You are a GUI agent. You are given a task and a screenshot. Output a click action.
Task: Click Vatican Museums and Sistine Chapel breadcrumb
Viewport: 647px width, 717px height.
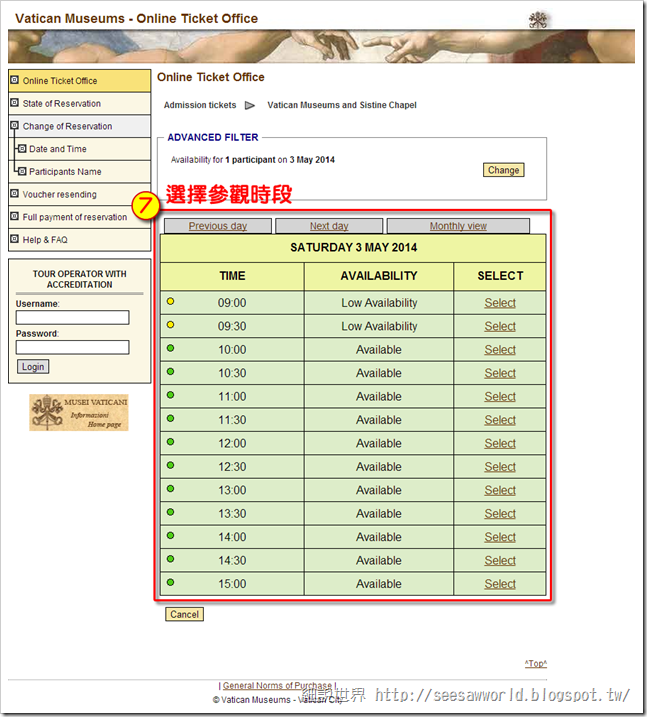point(342,105)
